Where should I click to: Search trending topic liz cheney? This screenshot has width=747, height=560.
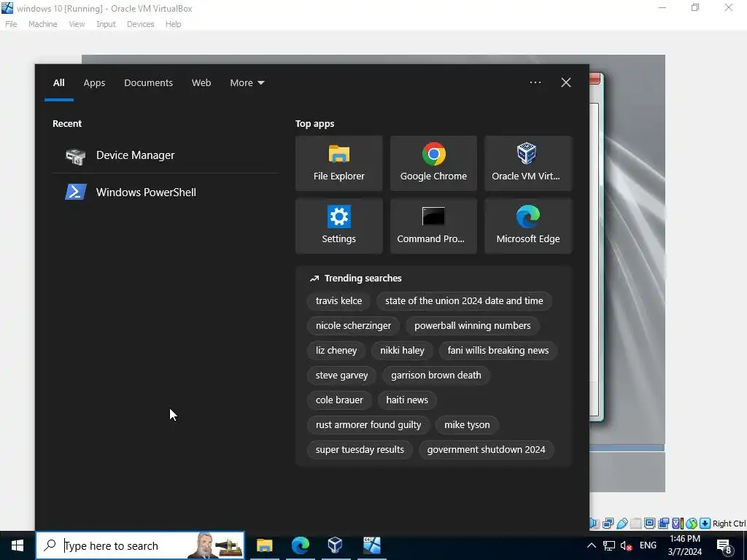click(336, 351)
